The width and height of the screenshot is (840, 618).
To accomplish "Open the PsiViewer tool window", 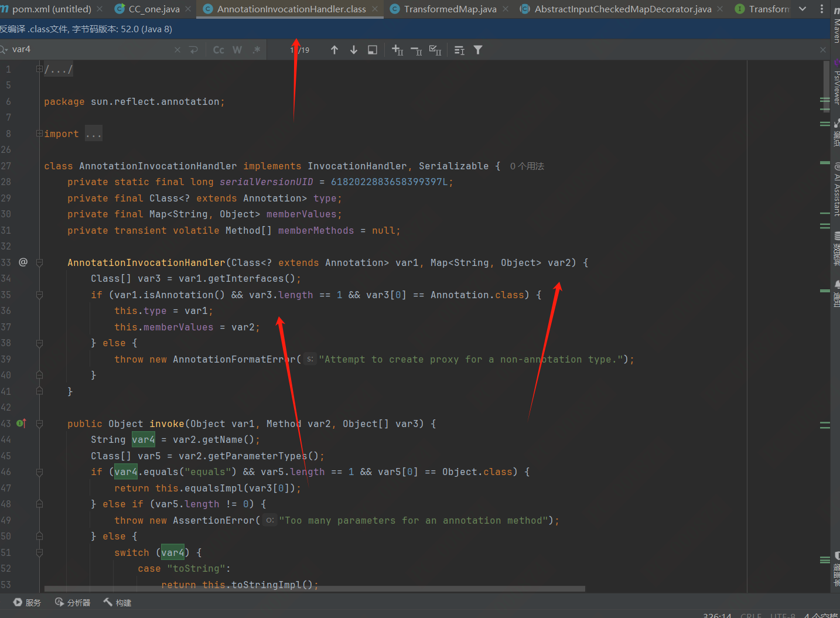I will tap(836, 82).
